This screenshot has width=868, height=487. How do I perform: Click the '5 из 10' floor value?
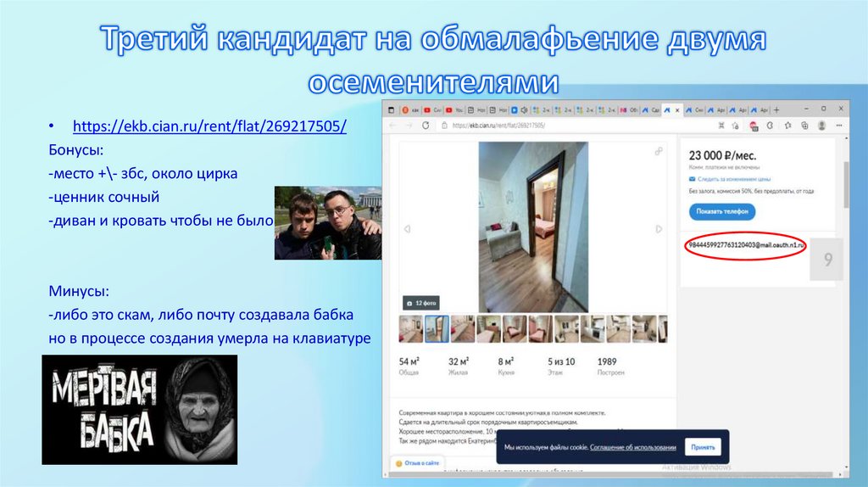(561, 361)
